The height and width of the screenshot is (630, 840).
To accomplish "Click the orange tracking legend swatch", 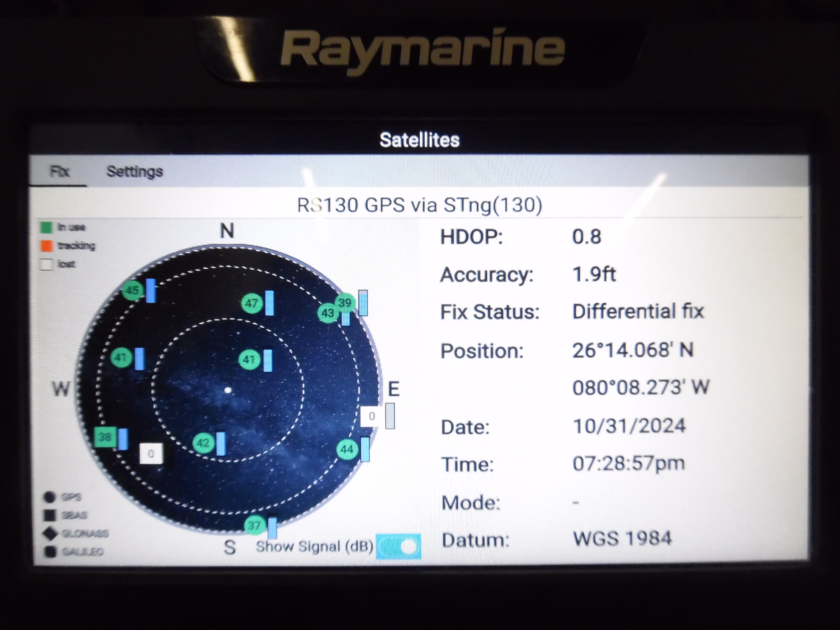I will [x=46, y=246].
